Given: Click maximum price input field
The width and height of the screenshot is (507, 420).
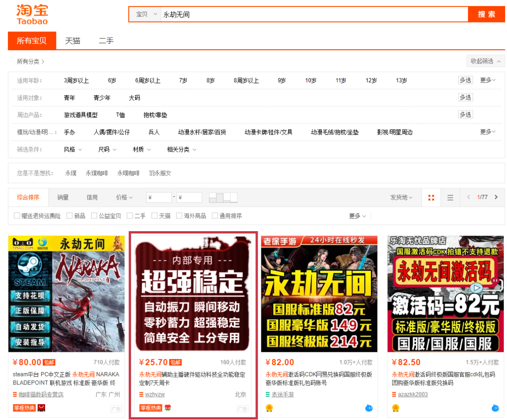Looking at the screenshot, I should (189, 197).
